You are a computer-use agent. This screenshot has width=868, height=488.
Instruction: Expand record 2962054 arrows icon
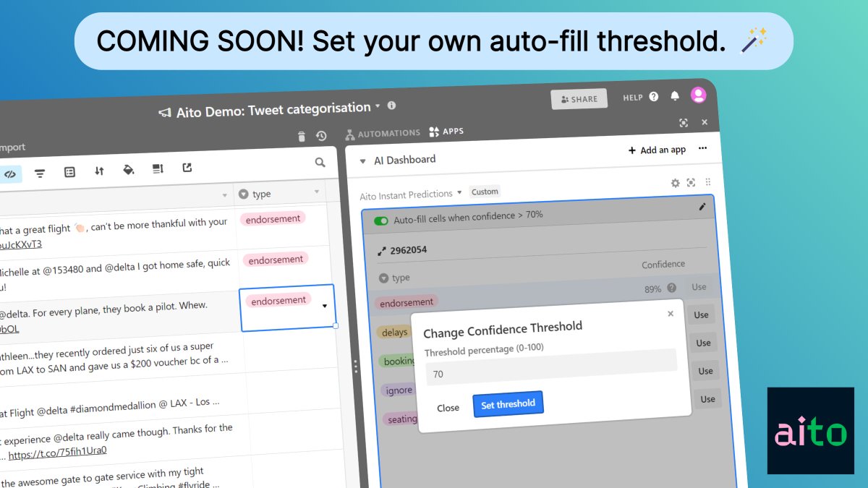click(x=382, y=251)
